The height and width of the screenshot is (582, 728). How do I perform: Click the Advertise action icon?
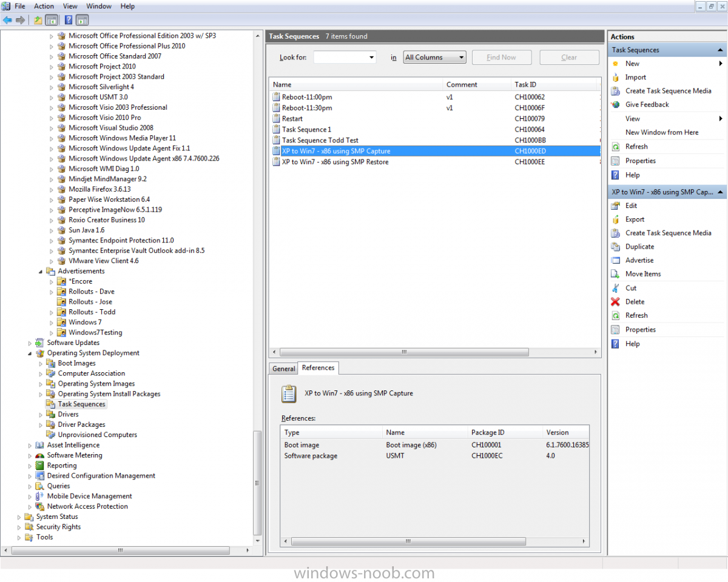pyautogui.click(x=615, y=261)
